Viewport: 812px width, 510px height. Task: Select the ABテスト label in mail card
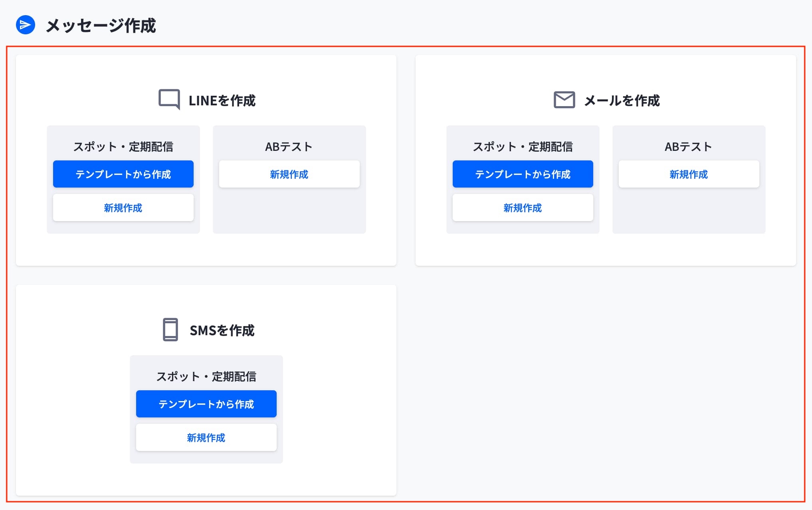pyautogui.click(x=688, y=147)
